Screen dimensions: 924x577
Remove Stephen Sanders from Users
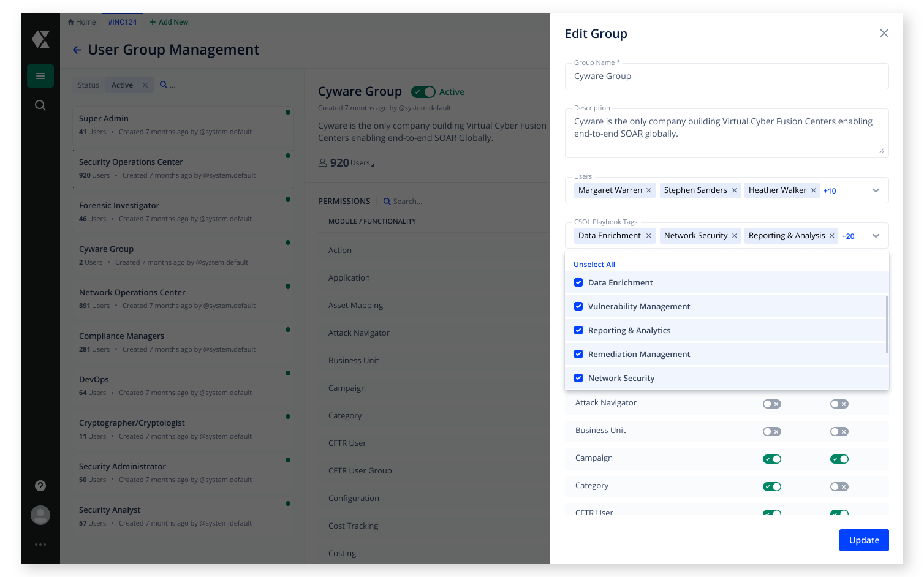pos(735,190)
